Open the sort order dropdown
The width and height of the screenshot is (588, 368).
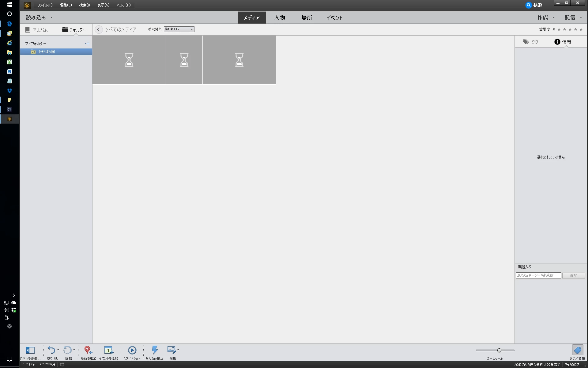point(179,29)
